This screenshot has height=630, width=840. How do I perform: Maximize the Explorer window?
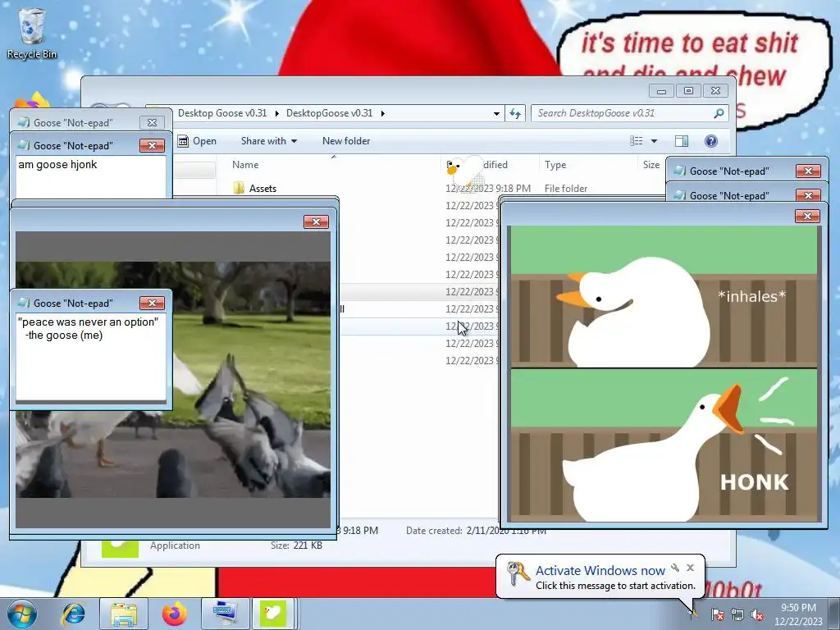[x=688, y=90]
